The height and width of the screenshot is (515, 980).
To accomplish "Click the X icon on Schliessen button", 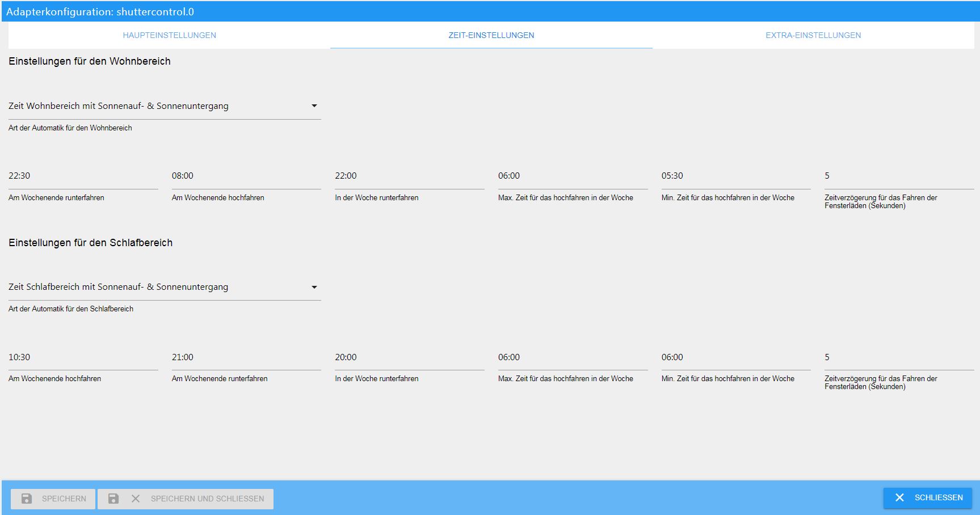I will [899, 497].
